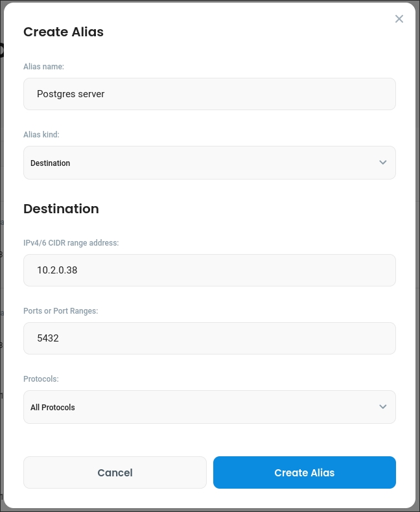
Task: Click the "Alias kind:" label
Action: pyautogui.click(x=41, y=134)
